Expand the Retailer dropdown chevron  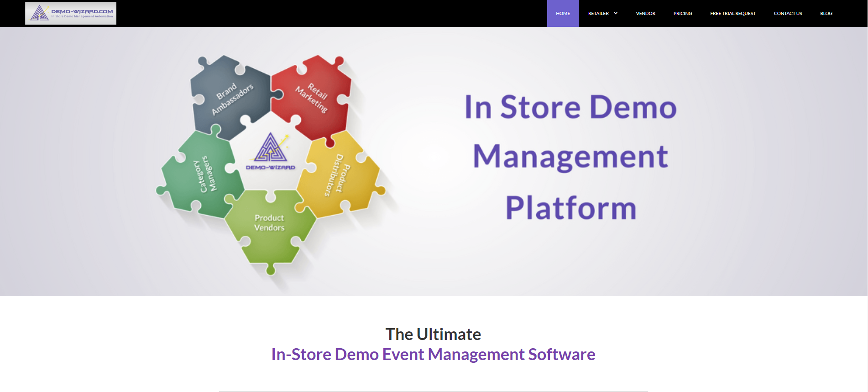(x=616, y=13)
